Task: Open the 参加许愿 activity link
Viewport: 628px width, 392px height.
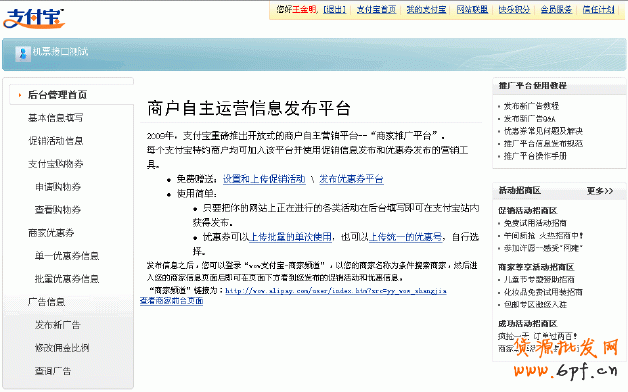Action: coord(543,248)
